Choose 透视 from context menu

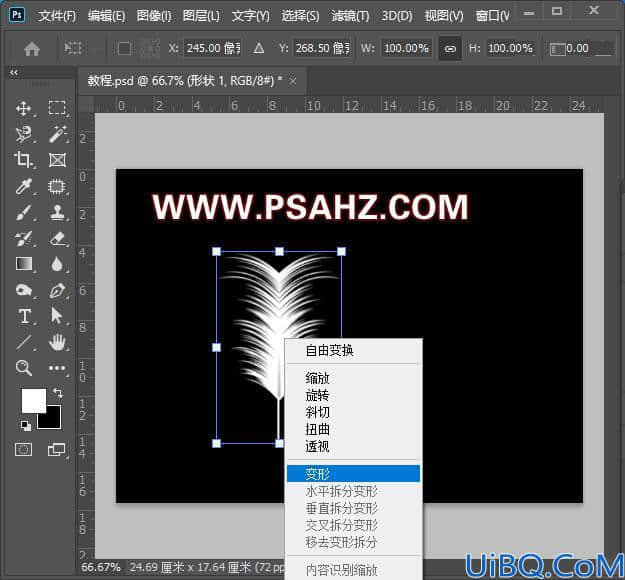pyautogui.click(x=354, y=446)
